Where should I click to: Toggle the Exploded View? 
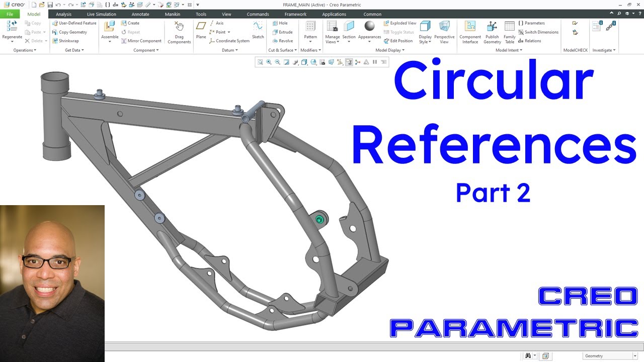coord(399,23)
